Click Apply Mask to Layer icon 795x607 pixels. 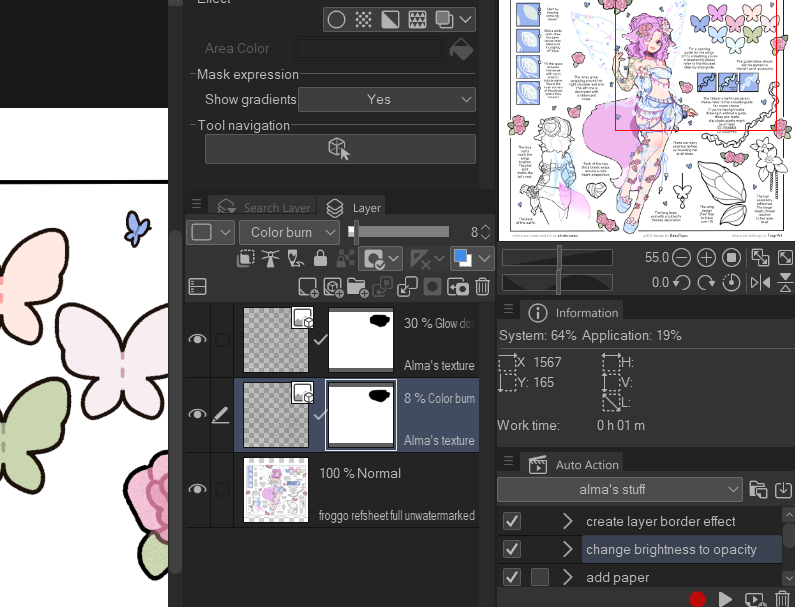pos(457,287)
